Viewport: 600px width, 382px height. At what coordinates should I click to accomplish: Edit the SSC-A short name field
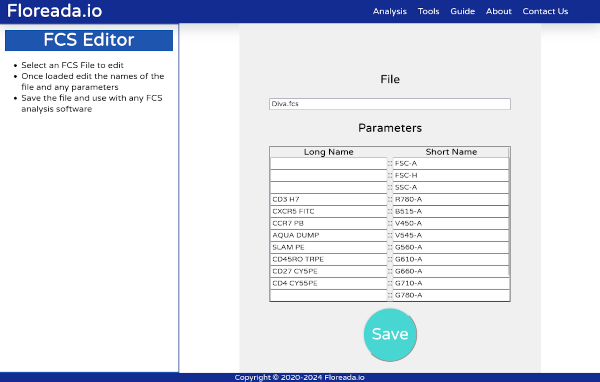click(x=451, y=187)
